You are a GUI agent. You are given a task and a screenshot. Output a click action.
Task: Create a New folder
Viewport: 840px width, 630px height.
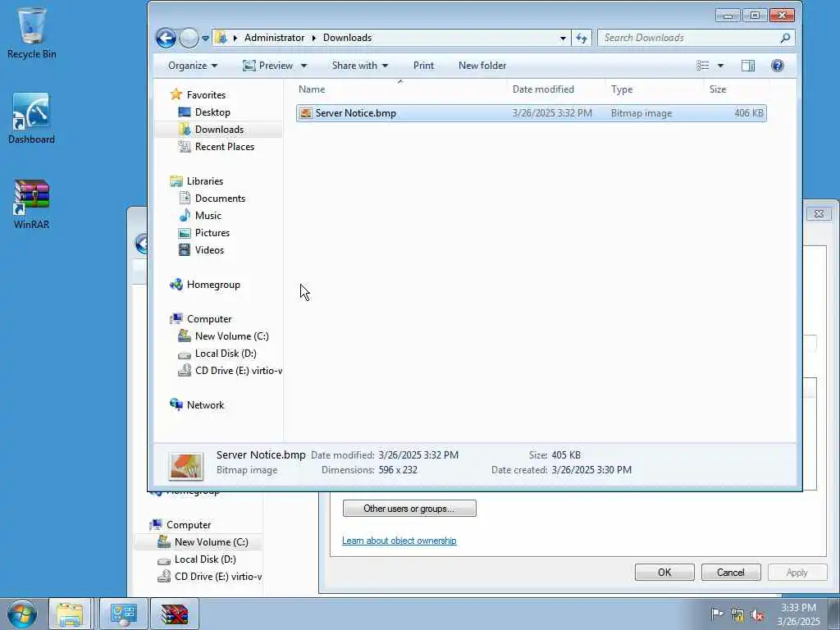(482, 66)
